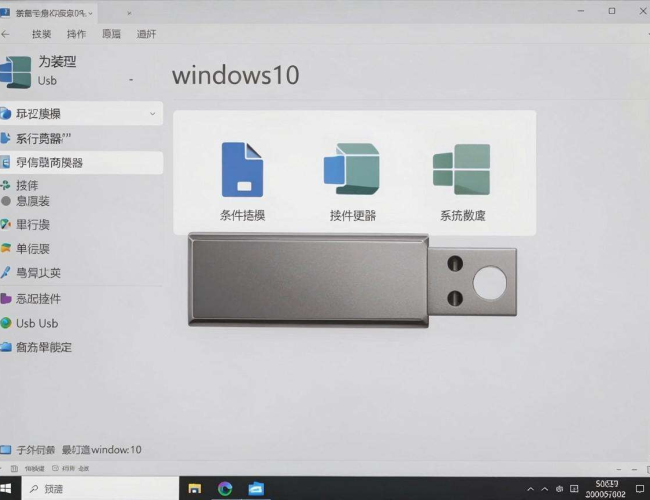This screenshot has height=500, width=650.
Task: Open the last top menu item
Action: [x=146, y=34]
